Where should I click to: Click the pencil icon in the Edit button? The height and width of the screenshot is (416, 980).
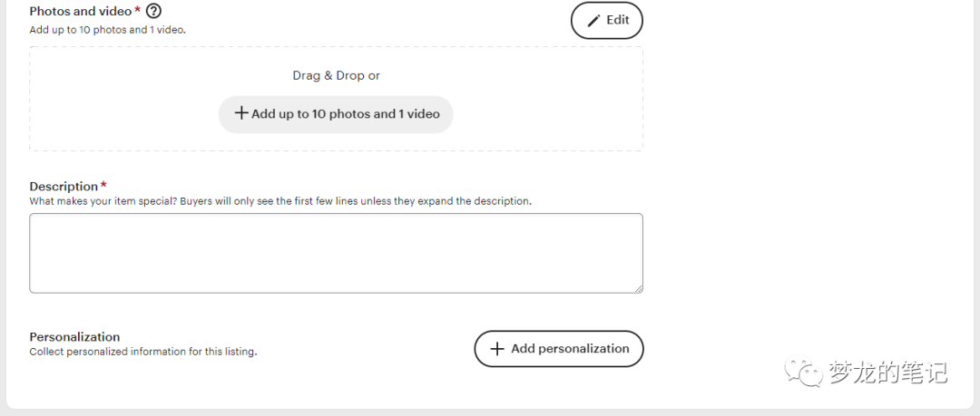[x=594, y=20]
